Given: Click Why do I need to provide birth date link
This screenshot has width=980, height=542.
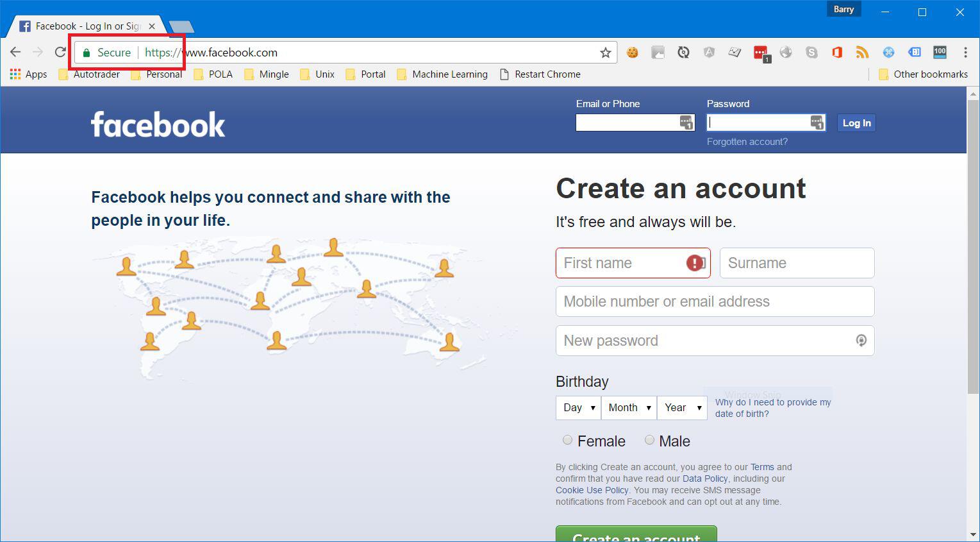Looking at the screenshot, I should tap(773, 408).
